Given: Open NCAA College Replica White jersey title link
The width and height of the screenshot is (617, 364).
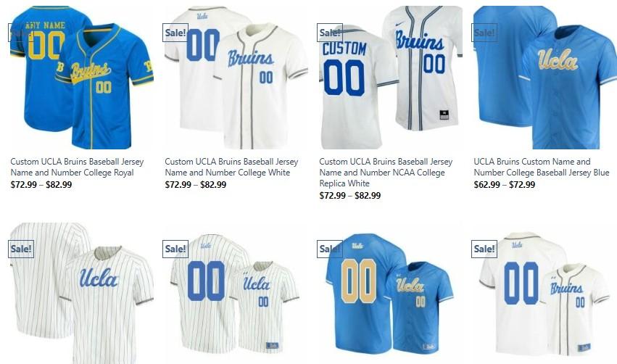Looking at the screenshot, I should tap(386, 173).
